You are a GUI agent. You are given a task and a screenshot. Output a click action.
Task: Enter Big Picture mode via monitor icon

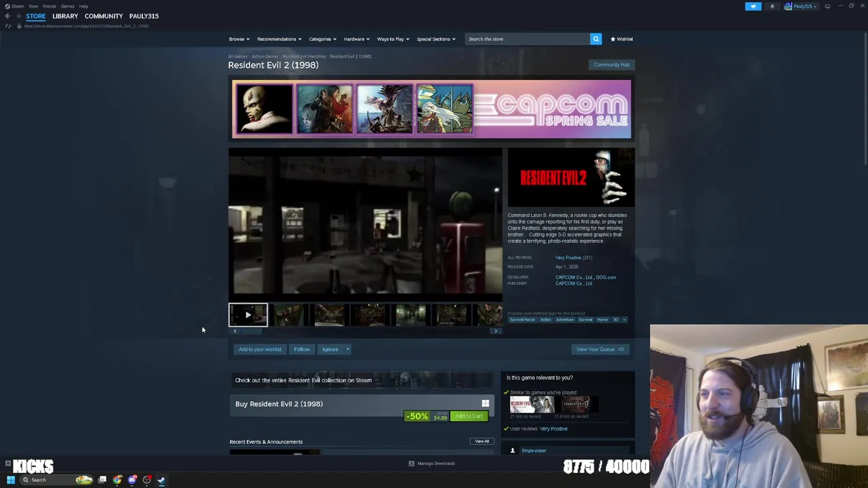click(x=827, y=6)
